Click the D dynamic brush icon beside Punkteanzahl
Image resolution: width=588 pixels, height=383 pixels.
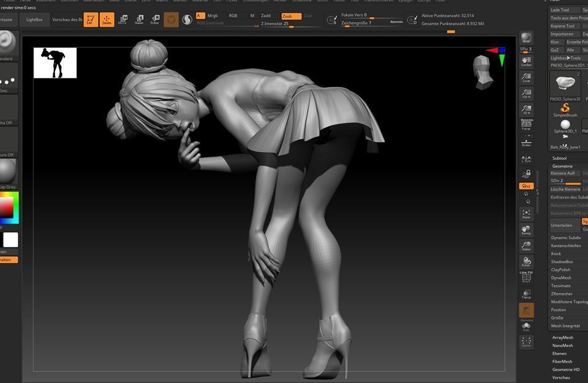tap(412, 20)
